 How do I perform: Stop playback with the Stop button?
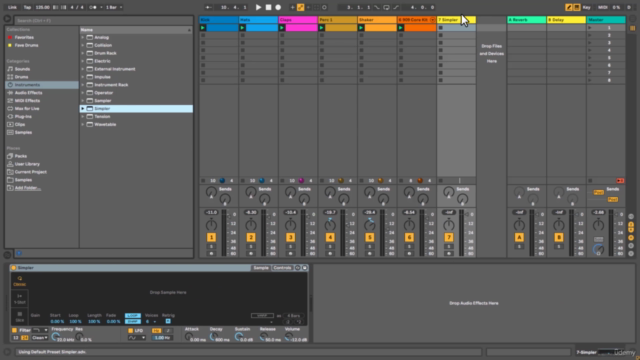pos(268,7)
